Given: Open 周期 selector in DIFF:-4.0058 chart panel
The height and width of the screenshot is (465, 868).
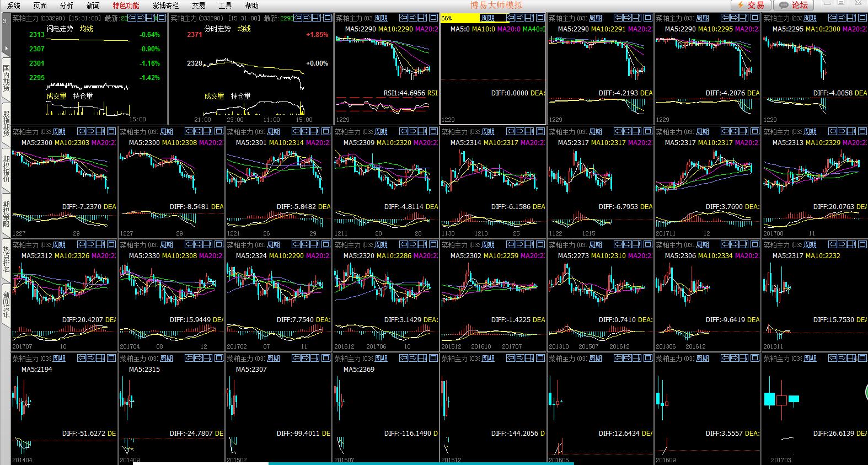Looking at the screenshot, I should click(810, 18).
